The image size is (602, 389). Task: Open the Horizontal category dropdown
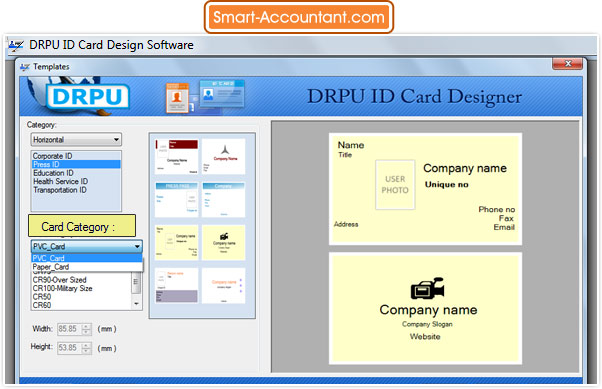pos(76,140)
